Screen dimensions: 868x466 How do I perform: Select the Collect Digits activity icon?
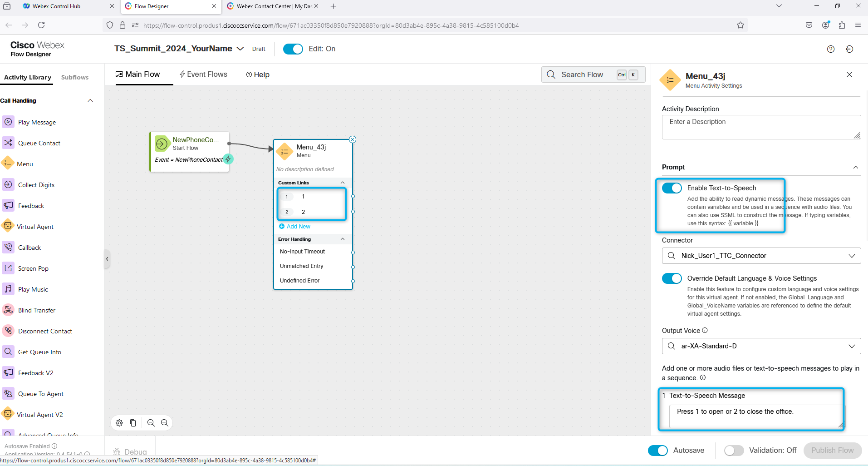8,184
